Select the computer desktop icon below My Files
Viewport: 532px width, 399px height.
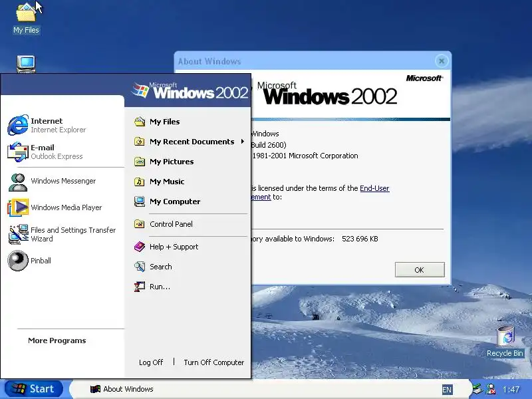pyautogui.click(x=26, y=64)
